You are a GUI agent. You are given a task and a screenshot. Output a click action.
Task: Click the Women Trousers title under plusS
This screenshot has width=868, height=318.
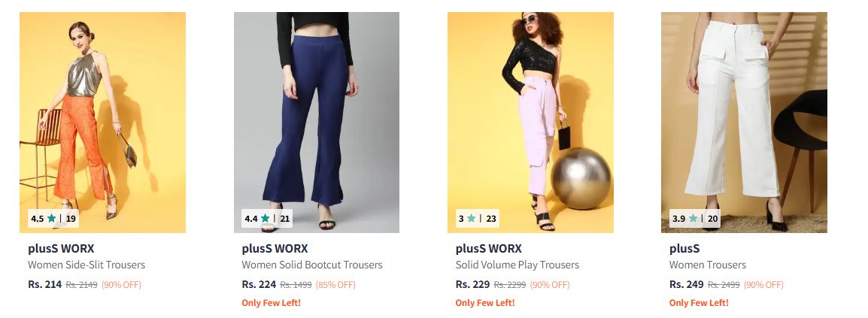pos(708,265)
